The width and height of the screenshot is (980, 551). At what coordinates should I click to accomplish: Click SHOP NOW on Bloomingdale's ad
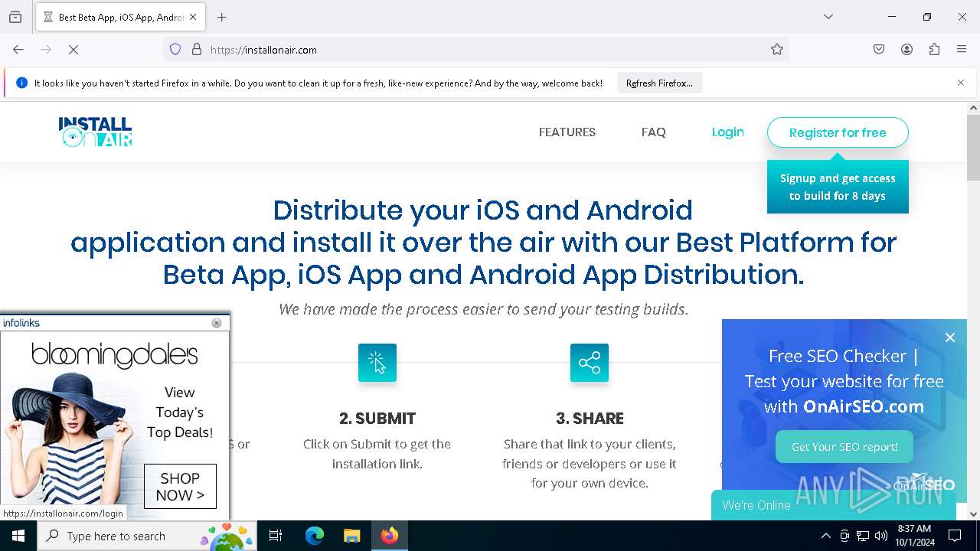click(x=180, y=486)
